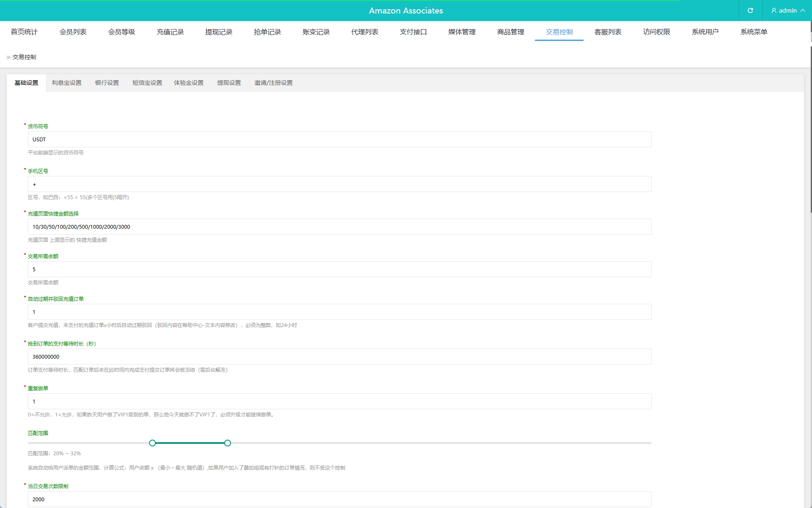Screen dimensions: 812x508
Task: Open 体验金设置 tab
Action: pyautogui.click(x=189, y=83)
